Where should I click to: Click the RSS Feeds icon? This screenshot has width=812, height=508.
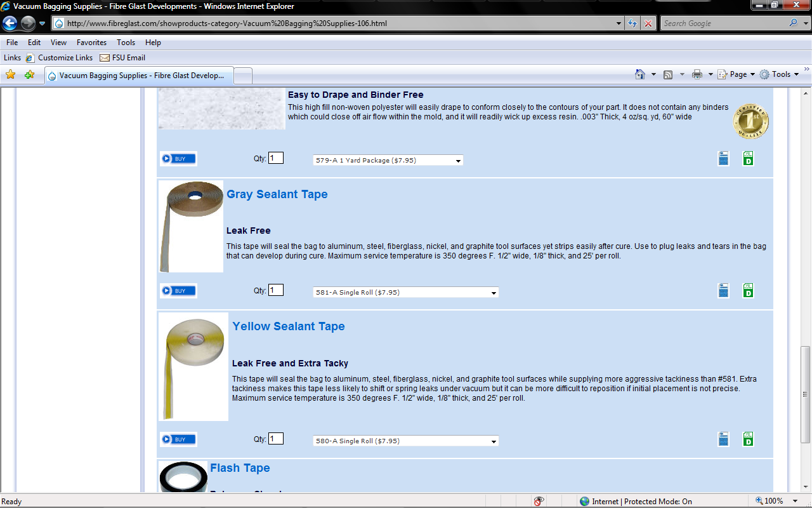pyautogui.click(x=668, y=74)
